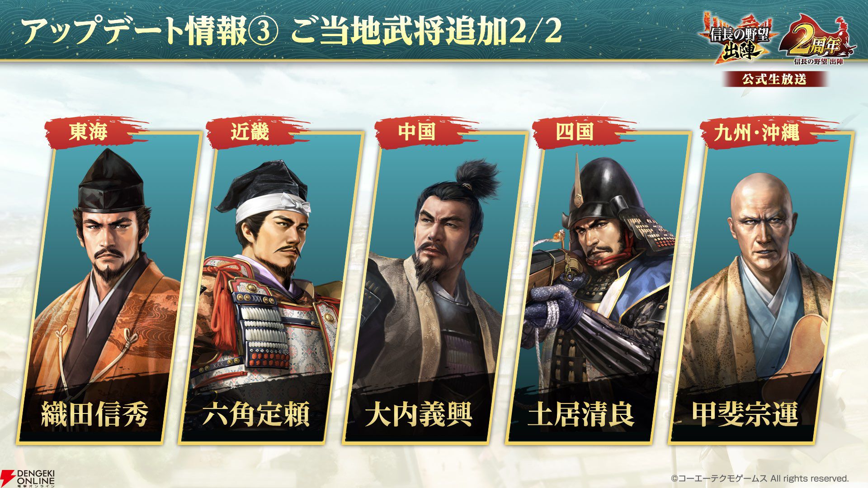Open the 大内義興 portrait card
The image size is (868, 488).
[x=435, y=288]
